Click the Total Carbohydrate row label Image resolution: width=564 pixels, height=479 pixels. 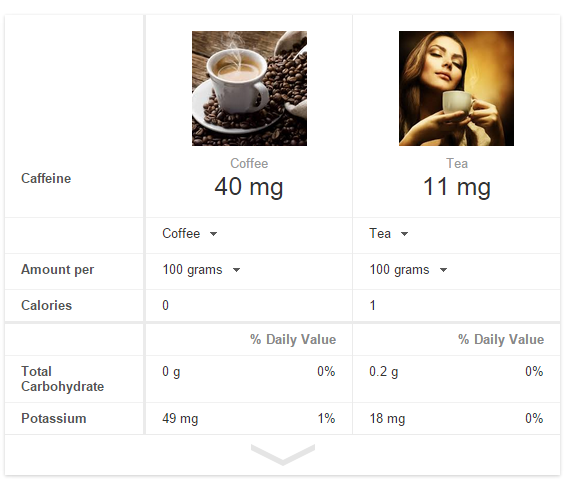click(x=62, y=379)
